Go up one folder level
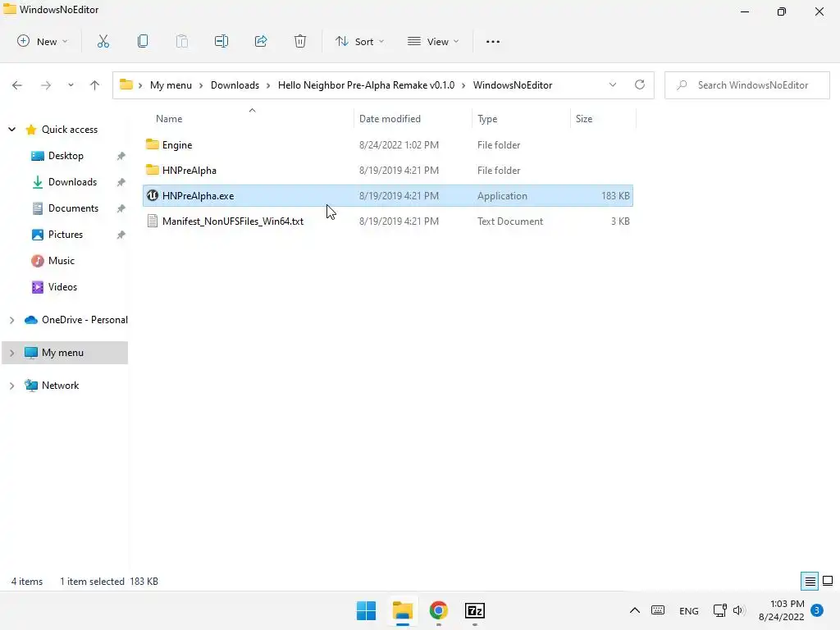The image size is (840, 630). click(95, 85)
